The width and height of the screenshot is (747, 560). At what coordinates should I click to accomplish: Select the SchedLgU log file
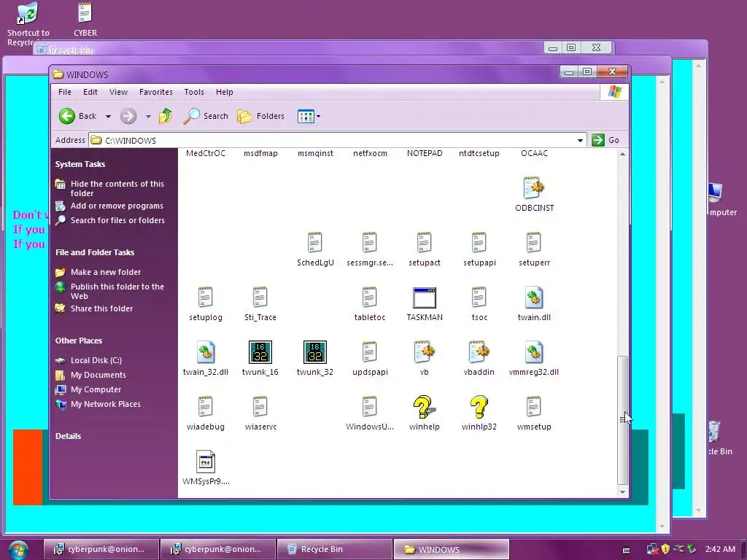315,242
